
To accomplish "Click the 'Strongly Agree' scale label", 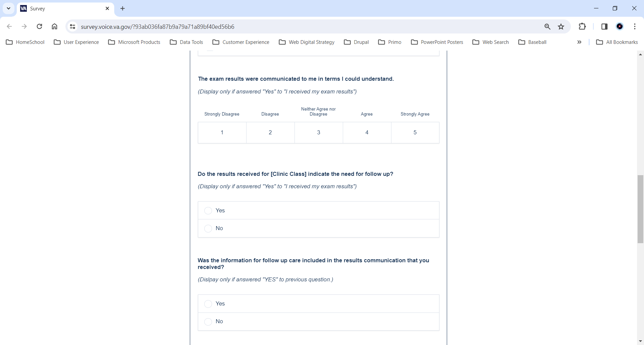I will (x=415, y=114).
